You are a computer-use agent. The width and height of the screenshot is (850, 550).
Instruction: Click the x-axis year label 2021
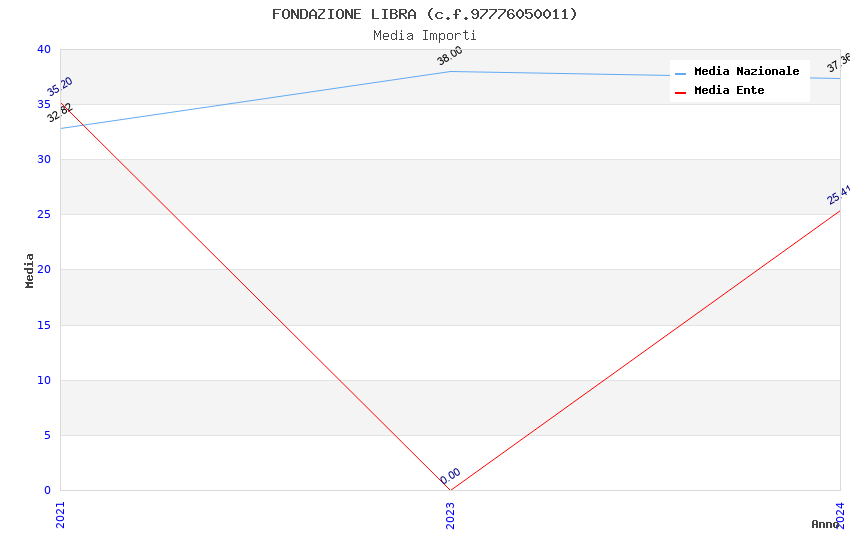point(60,515)
